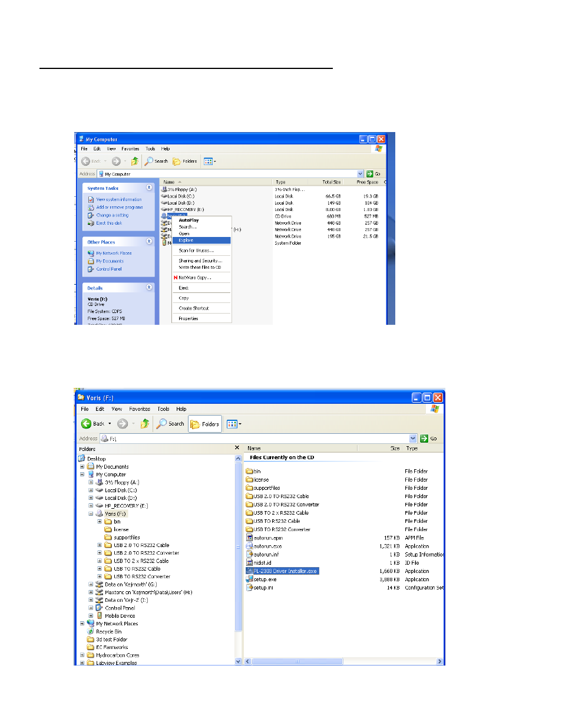Open Views dropdown in My Computer toolbar
The width and height of the screenshot is (562, 728).
tap(210, 161)
